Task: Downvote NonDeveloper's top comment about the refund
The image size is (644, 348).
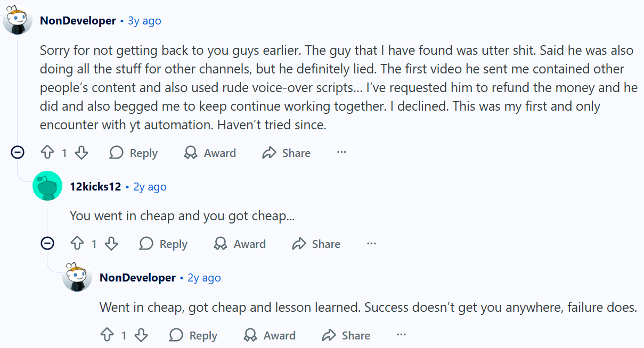Action: (81, 153)
